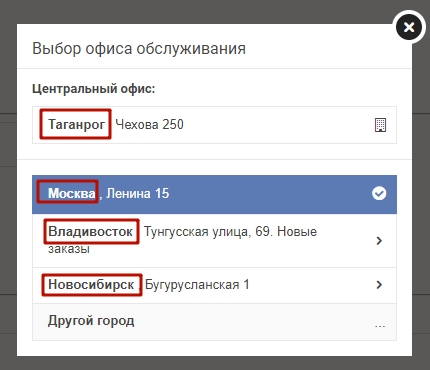Click the building icon in the Таганрог row
Viewport: 430px width, 370px height.
tap(380, 125)
